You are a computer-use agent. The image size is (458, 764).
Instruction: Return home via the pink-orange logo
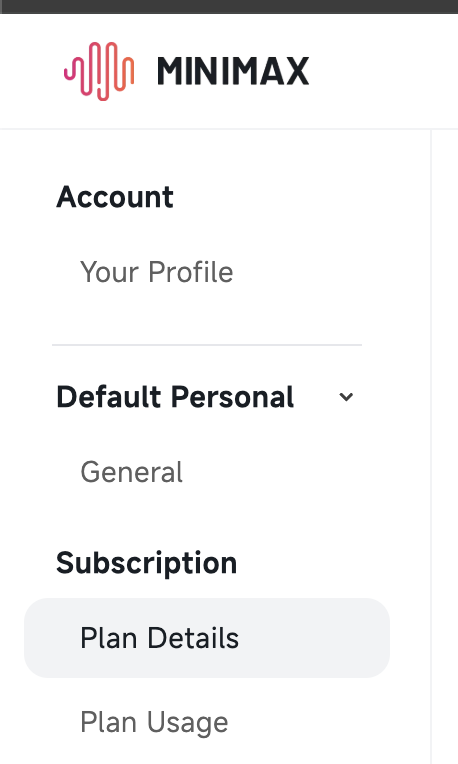coord(99,71)
